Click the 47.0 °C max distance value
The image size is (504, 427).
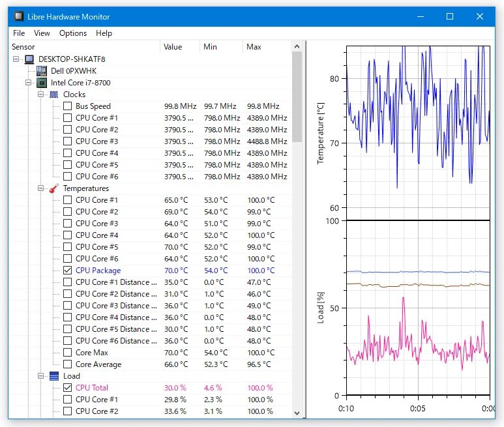(259, 282)
